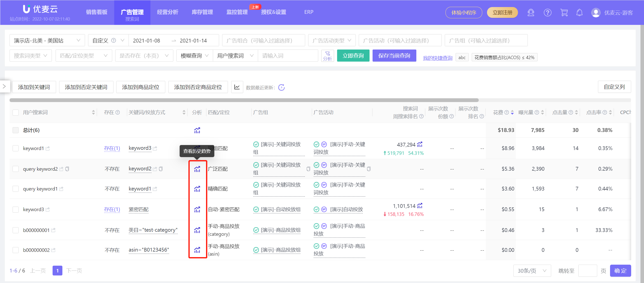Open the external link next to b000000001
644x283 pixels.
click(53, 230)
